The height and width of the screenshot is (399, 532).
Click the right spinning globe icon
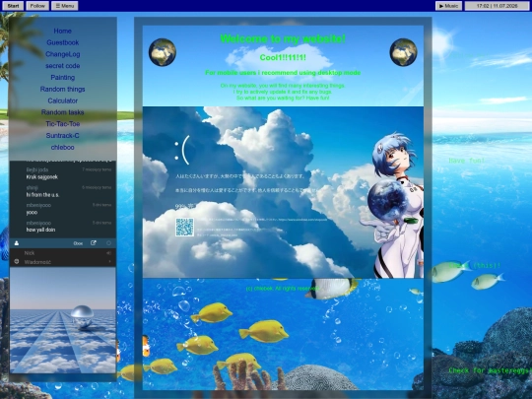coord(403,52)
